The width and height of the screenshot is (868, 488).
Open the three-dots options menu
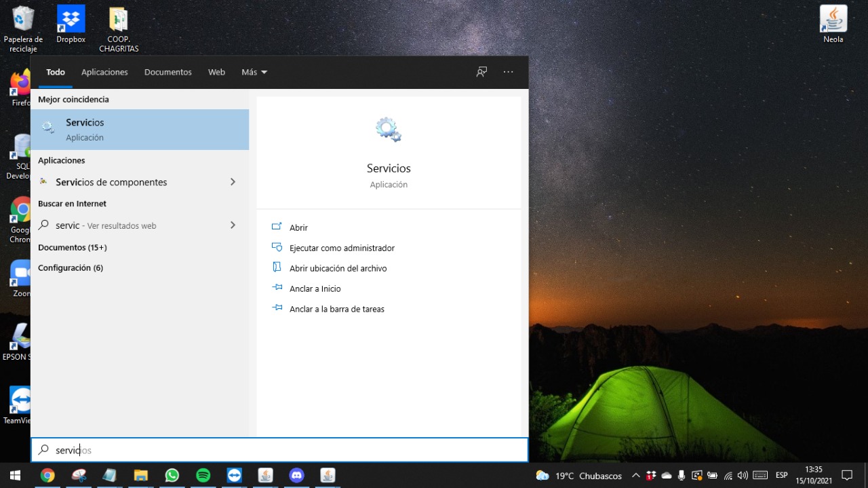click(508, 72)
